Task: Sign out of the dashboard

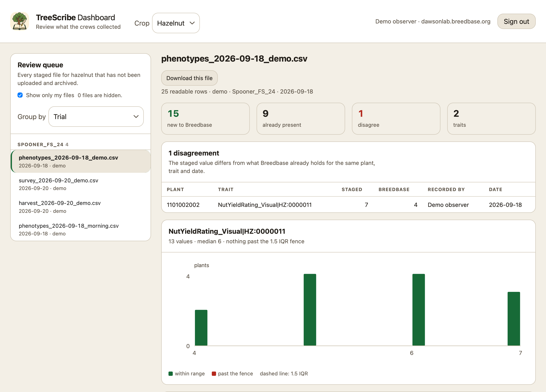Action: (516, 21)
